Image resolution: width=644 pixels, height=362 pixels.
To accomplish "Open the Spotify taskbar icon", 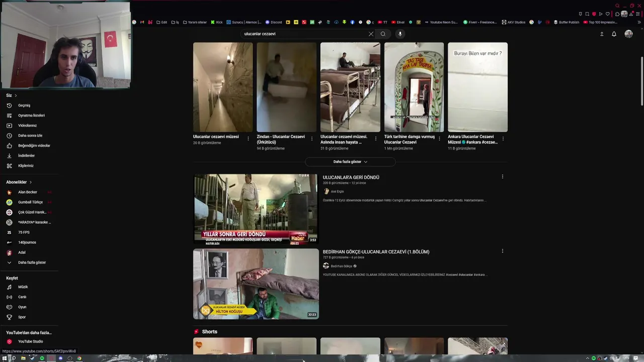I will (42, 358).
